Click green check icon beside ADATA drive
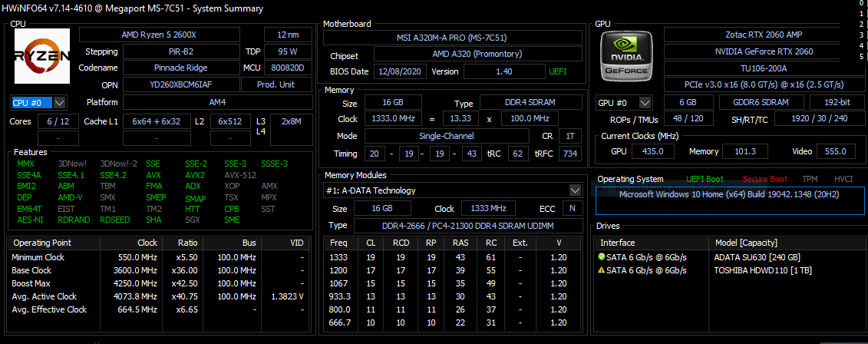Image resolution: width=868 pixels, height=344 pixels. click(601, 257)
